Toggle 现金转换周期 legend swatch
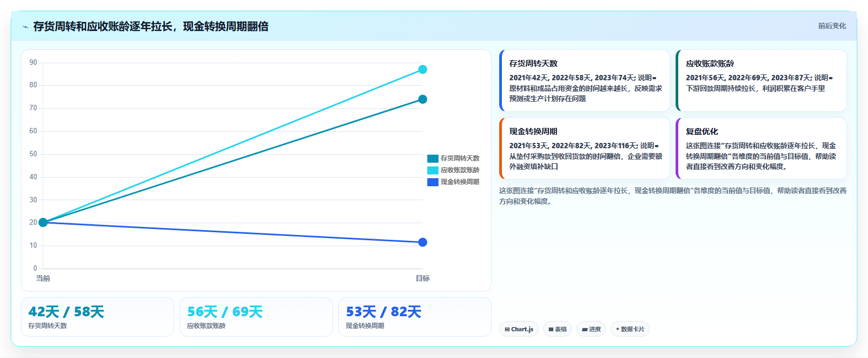 [x=433, y=182]
